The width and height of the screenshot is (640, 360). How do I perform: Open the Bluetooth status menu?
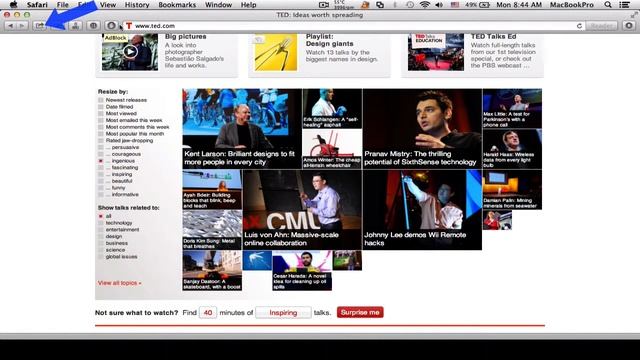[395, 5]
